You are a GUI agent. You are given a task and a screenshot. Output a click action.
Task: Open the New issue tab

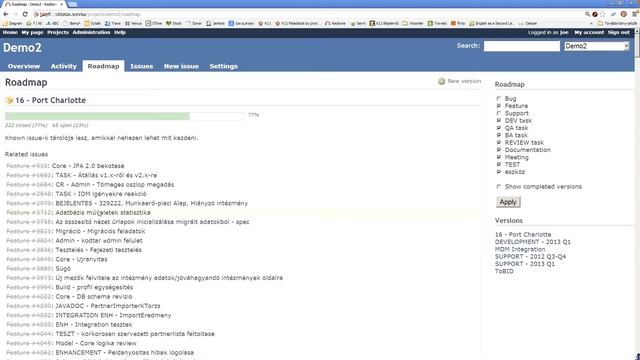pos(181,66)
